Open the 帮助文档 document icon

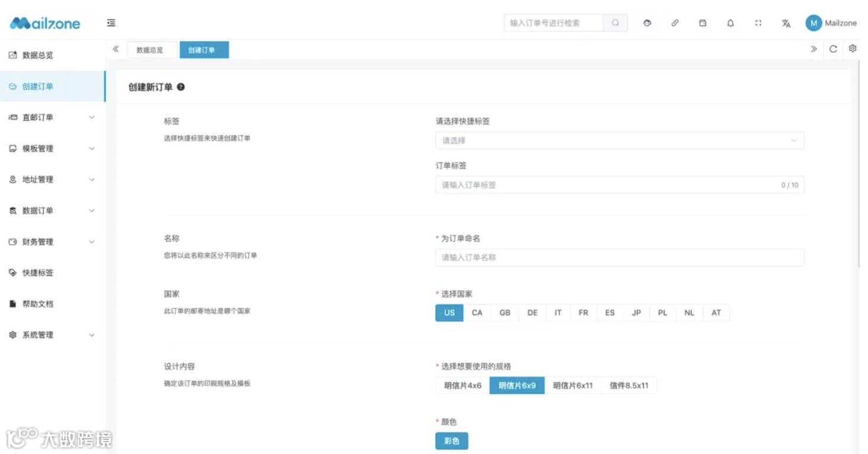pos(13,304)
